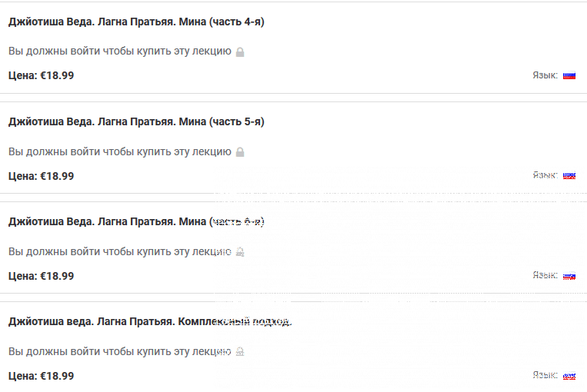
Task: Click the Russian flag for часть 4-я lecture
Action: coord(569,75)
